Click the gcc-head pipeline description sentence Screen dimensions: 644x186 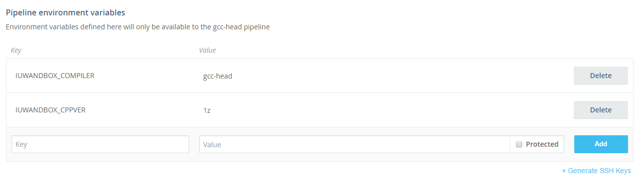[137, 27]
